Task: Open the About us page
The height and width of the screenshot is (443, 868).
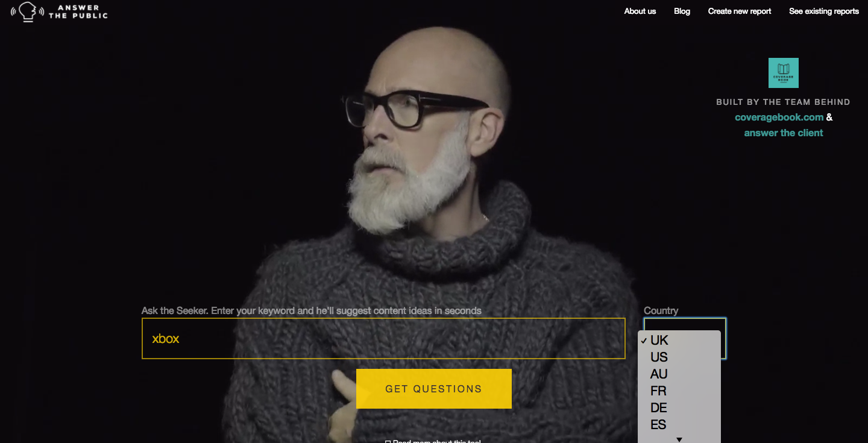Action: (x=640, y=11)
